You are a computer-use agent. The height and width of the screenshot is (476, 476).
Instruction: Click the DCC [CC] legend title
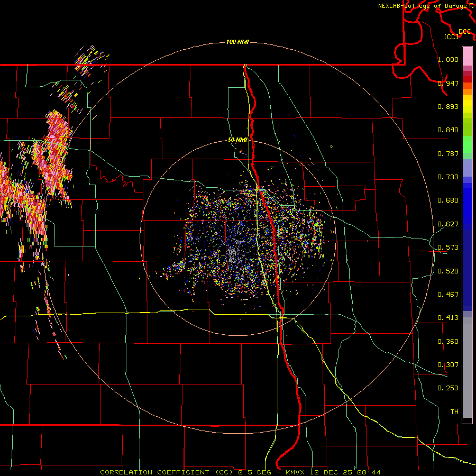[x=458, y=34]
